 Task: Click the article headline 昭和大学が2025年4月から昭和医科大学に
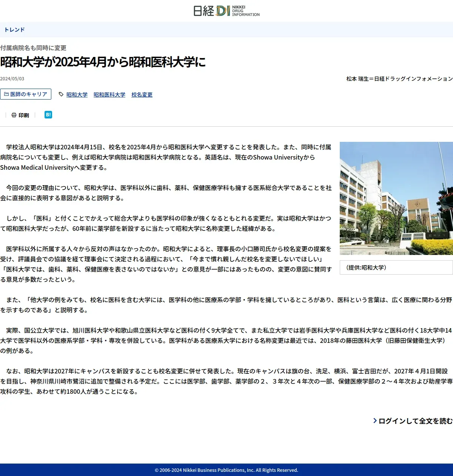103,62
